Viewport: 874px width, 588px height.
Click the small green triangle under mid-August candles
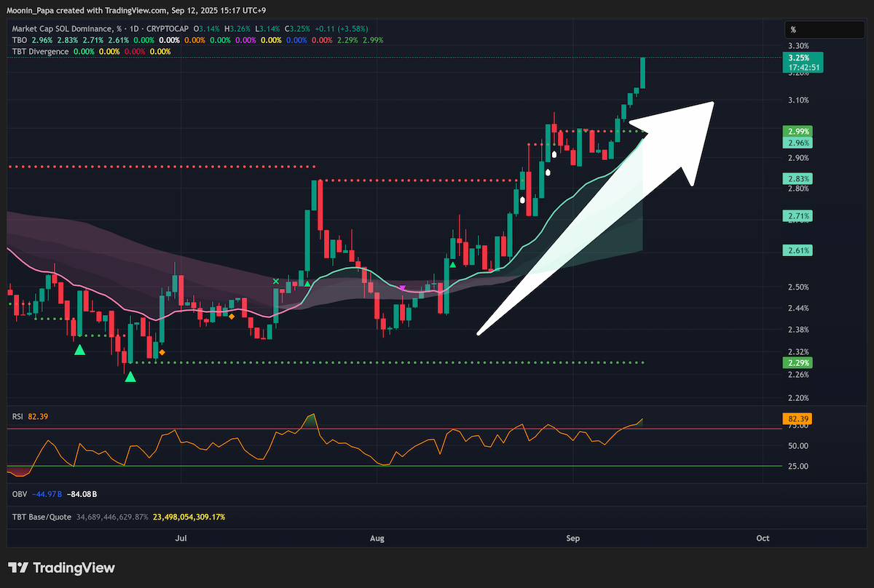453,265
